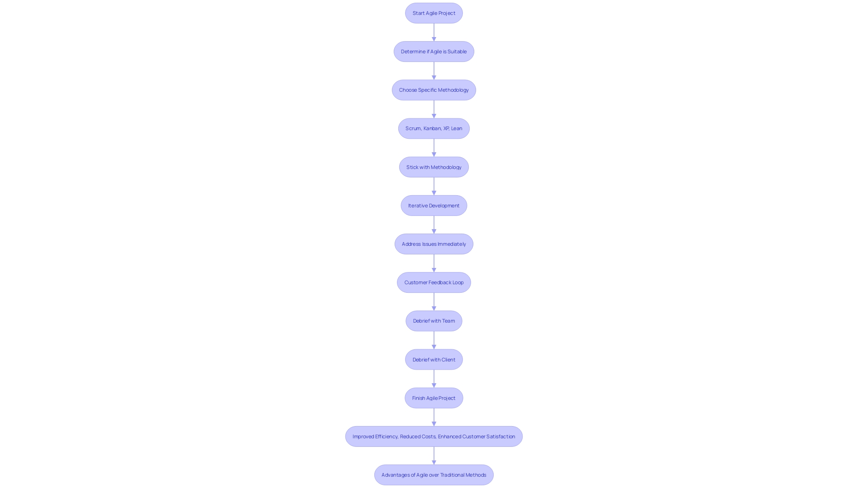Screen dimensions: 868x488
Task: Select the Finish Agile Project node
Action: pyautogui.click(x=434, y=397)
